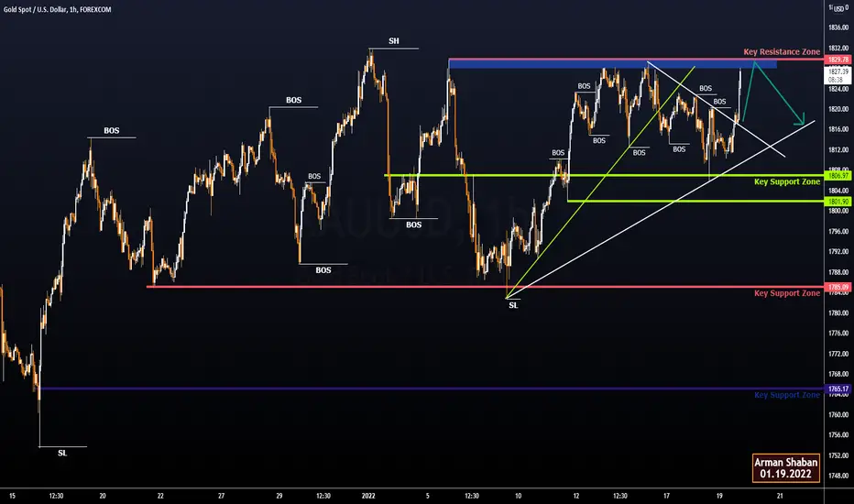Select the blue resistance zone rectangle
This screenshot has height=504, width=854.
(613, 64)
